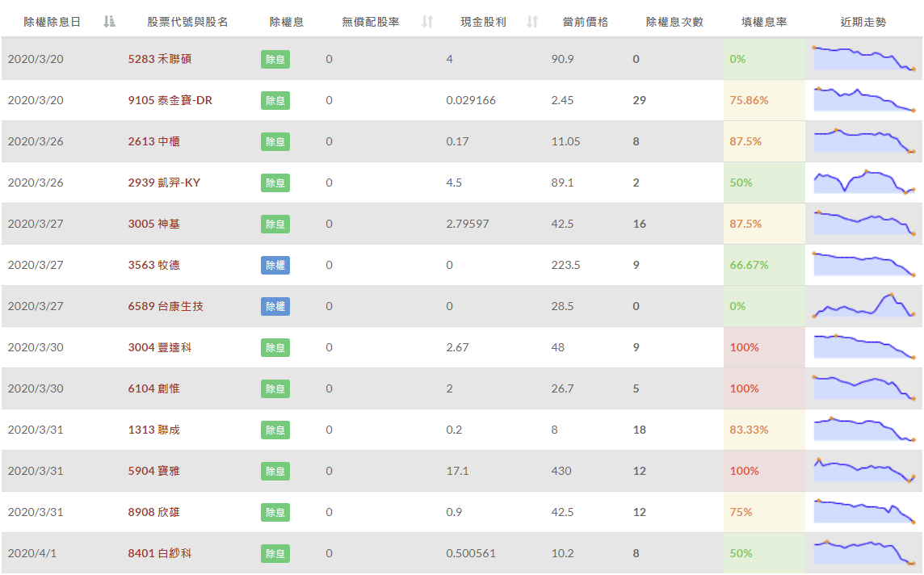Image resolution: width=924 pixels, height=575 pixels.
Task: View trend sparkline for 5283 禾聯碩
Action: coord(864,58)
